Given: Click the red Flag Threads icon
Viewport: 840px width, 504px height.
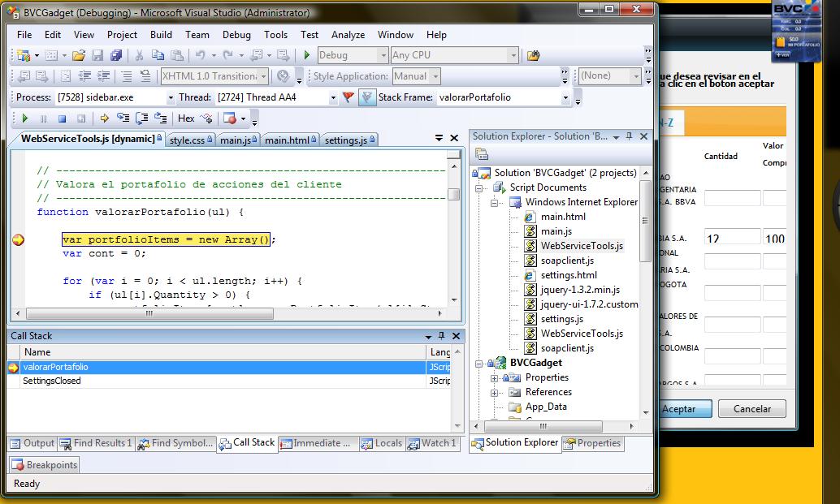Looking at the screenshot, I should click(x=349, y=97).
